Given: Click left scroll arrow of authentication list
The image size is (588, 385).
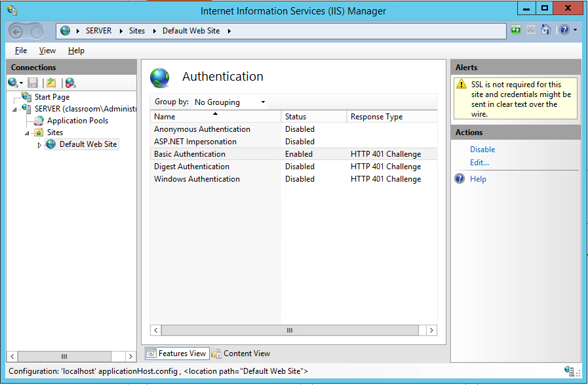Looking at the screenshot, I should coord(155,330).
